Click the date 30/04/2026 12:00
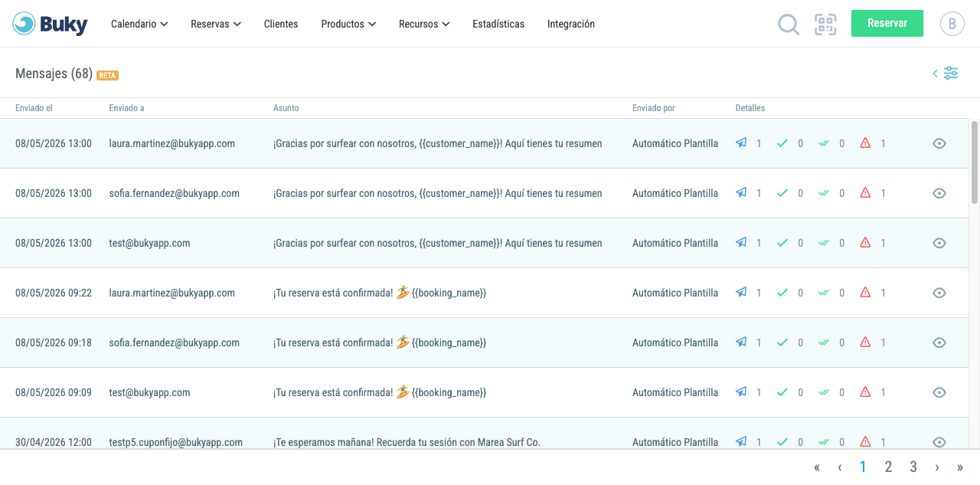Viewport: 980px width, 485px height. click(x=54, y=442)
